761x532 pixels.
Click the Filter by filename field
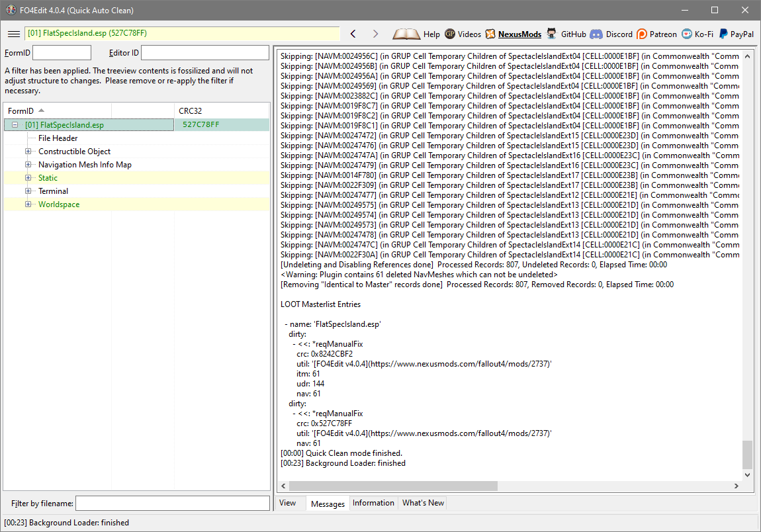point(172,504)
